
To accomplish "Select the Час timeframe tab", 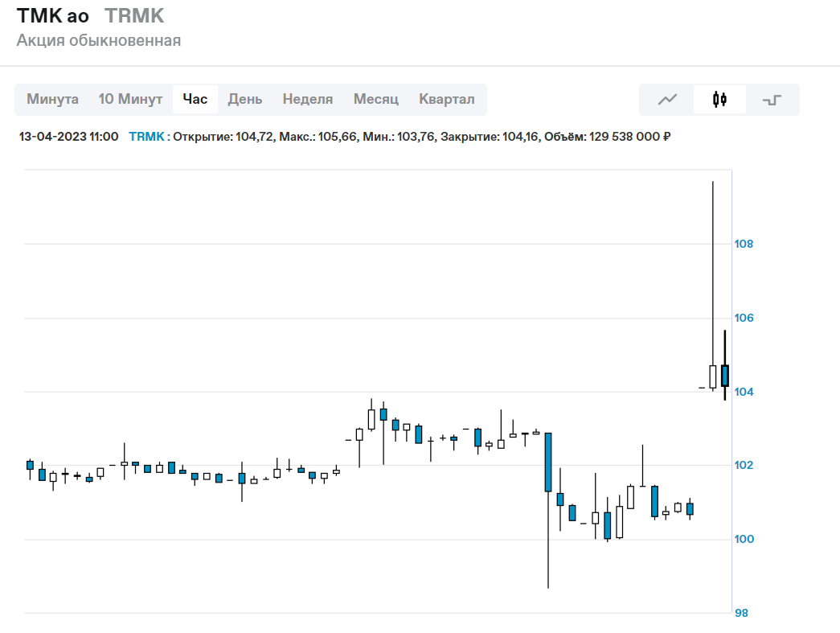I will (x=195, y=99).
